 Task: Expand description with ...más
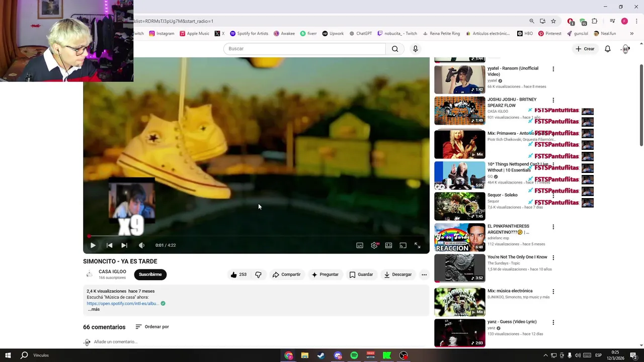94,310
